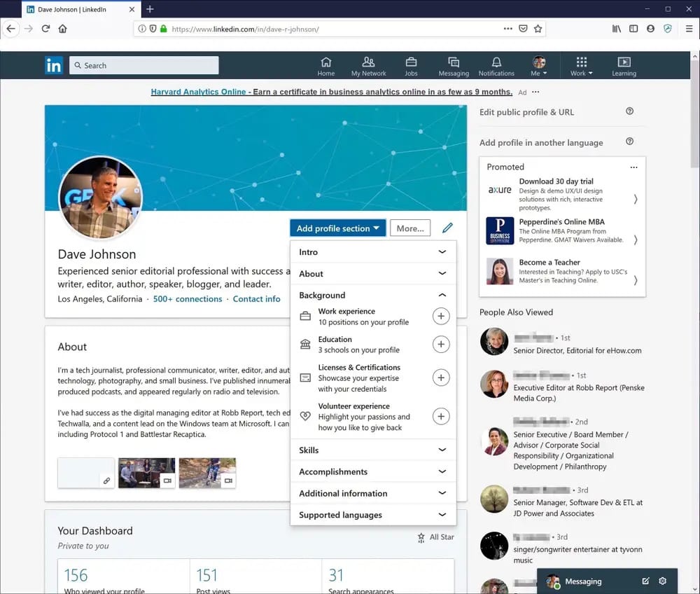Open the Work apps dropdown
The image size is (700, 594).
coord(581,66)
